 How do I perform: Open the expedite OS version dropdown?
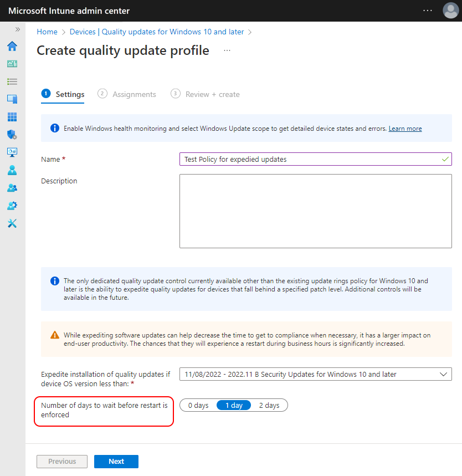click(x=315, y=374)
